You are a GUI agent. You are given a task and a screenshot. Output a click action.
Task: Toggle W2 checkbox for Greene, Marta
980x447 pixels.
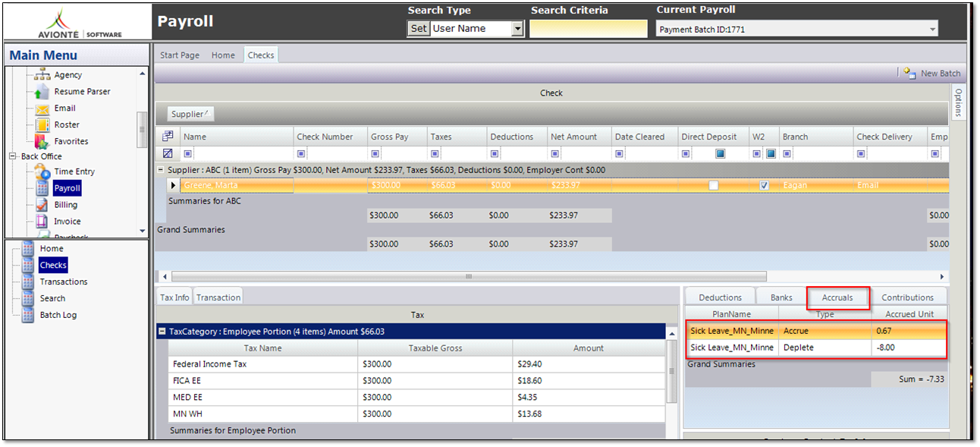tap(765, 185)
